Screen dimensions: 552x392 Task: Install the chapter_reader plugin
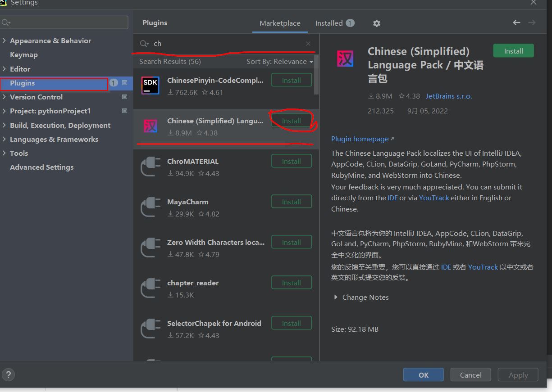coord(292,283)
